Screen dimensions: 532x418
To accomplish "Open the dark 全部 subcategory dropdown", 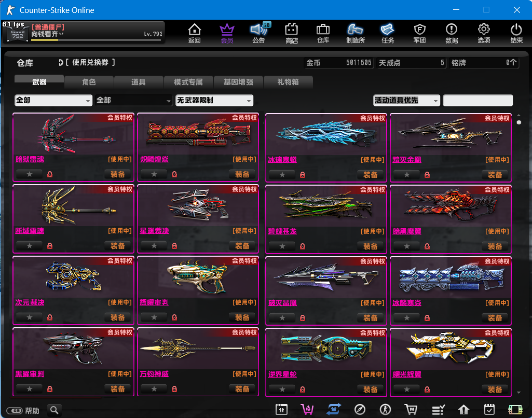I will pos(133,100).
